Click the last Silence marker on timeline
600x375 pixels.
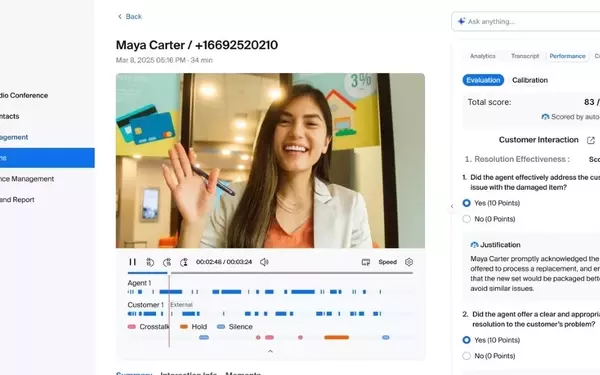(386, 338)
